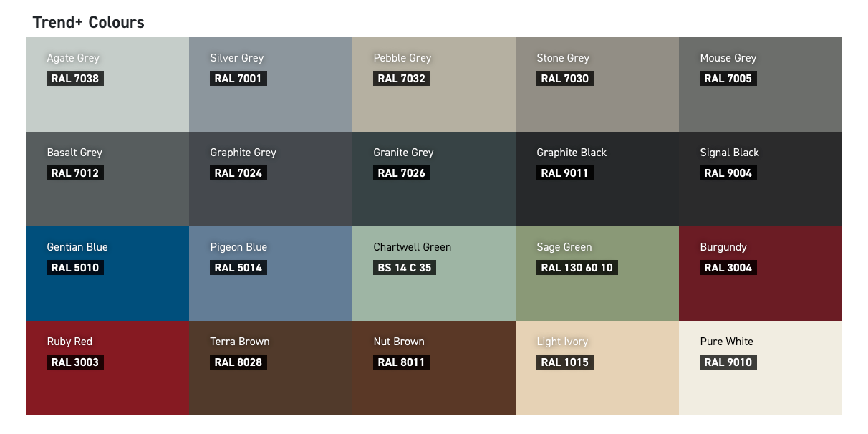Click the Terra Brown colour tile

tap(271, 368)
